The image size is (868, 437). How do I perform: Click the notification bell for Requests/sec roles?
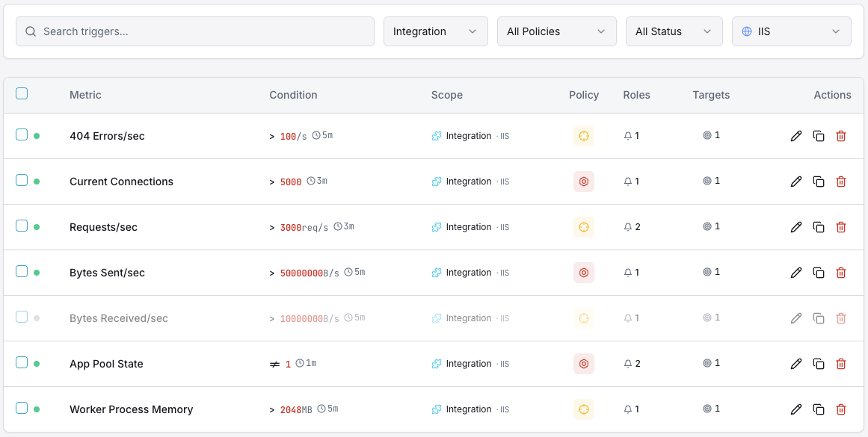coord(629,226)
